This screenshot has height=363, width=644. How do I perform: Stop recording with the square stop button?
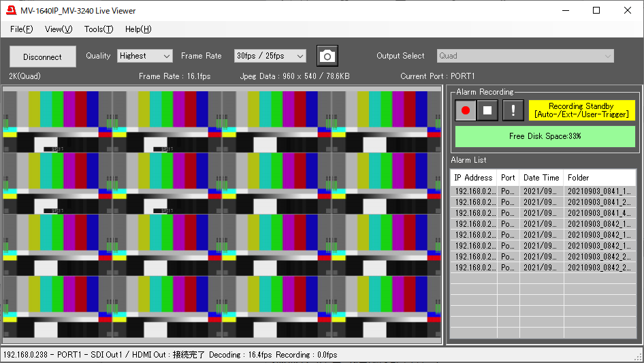[487, 110]
